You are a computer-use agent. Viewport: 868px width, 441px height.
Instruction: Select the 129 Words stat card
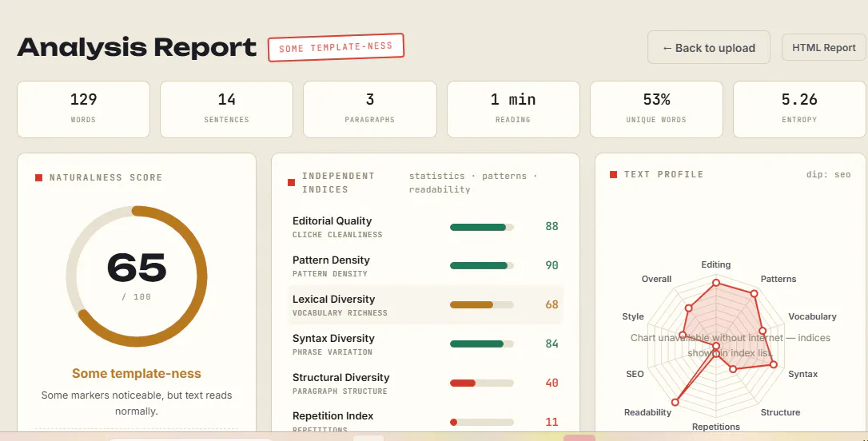coord(84,109)
